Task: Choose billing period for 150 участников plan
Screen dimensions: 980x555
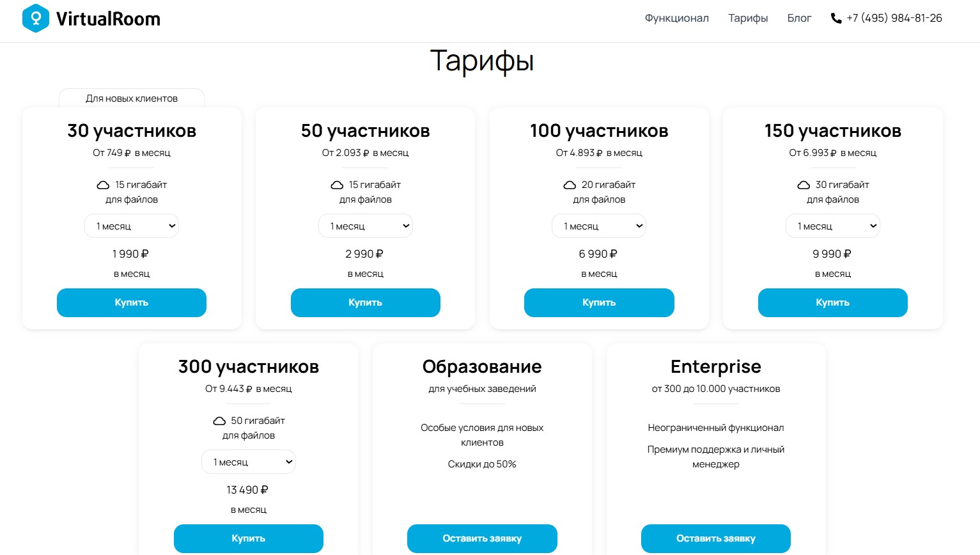Action: tap(832, 226)
